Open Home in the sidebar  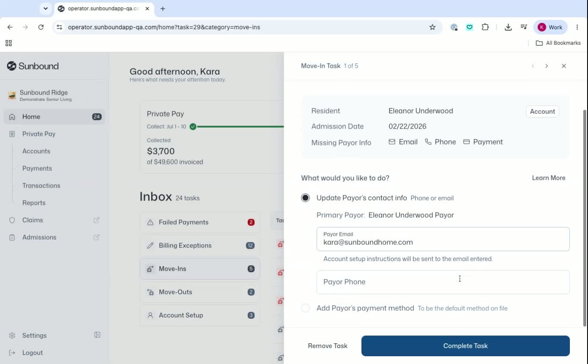[x=54, y=116]
